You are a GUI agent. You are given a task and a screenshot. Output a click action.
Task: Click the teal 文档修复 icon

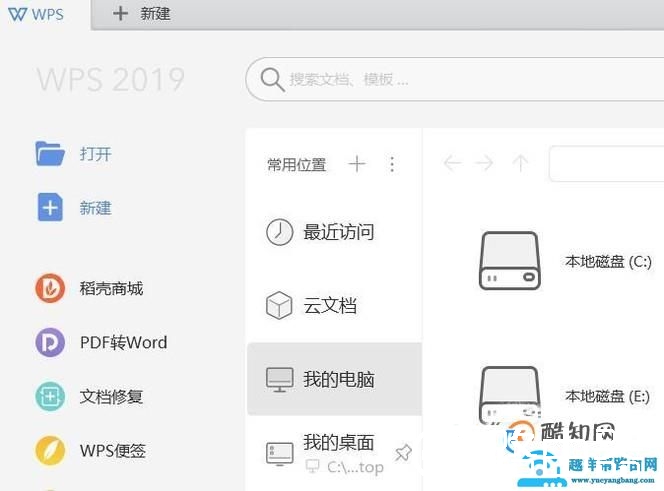50,397
